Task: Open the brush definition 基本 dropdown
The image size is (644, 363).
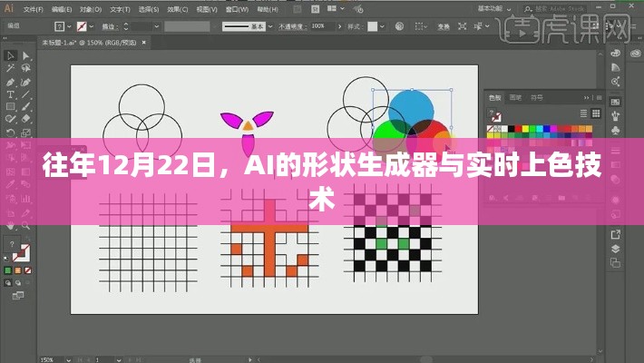Action: [x=269, y=26]
